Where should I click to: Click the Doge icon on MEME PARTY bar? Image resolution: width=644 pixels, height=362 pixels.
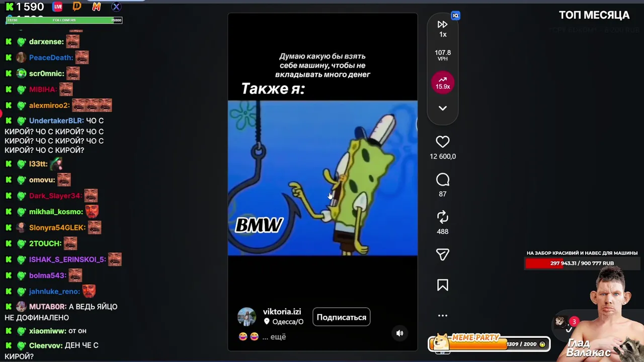tap(441, 342)
